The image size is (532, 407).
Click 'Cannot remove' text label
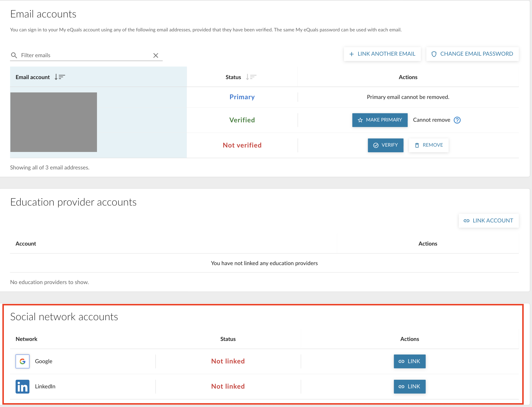click(x=431, y=120)
